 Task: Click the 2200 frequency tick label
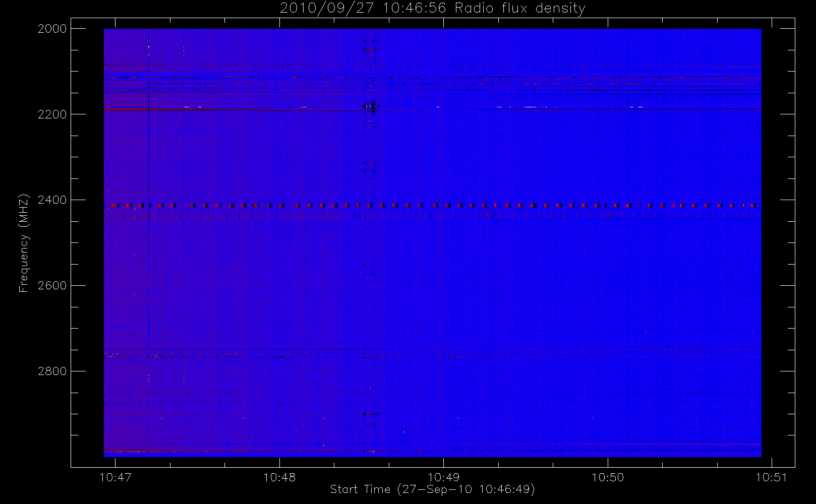[x=52, y=114]
